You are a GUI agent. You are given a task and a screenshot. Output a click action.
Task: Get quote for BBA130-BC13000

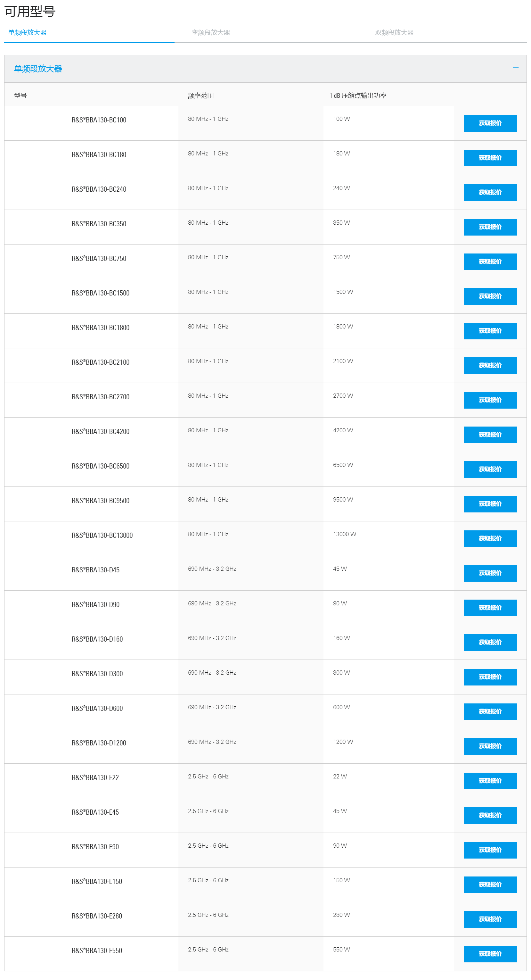tap(490, 539)
